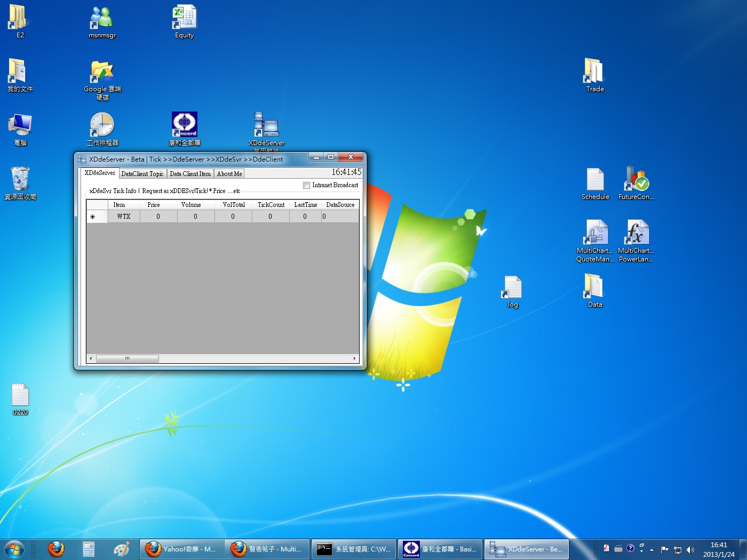The image size is (747, 560).
Task: Click the volume speaker tray icon
Action: click(690, 549)
